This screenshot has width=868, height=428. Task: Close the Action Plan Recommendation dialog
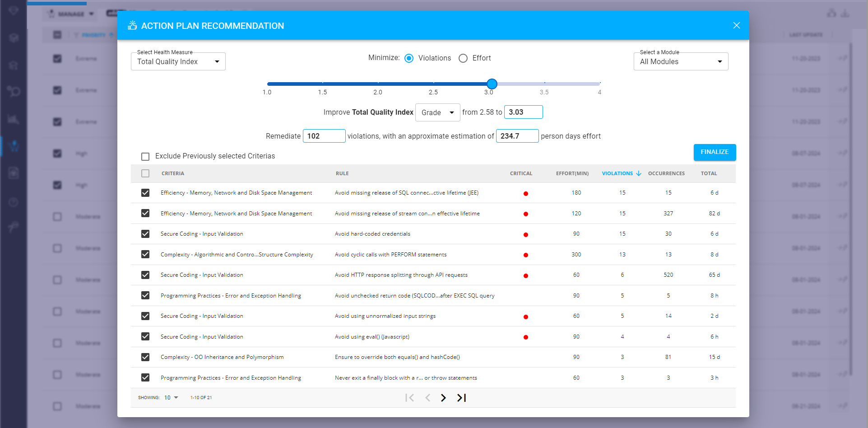coord(736,26)
